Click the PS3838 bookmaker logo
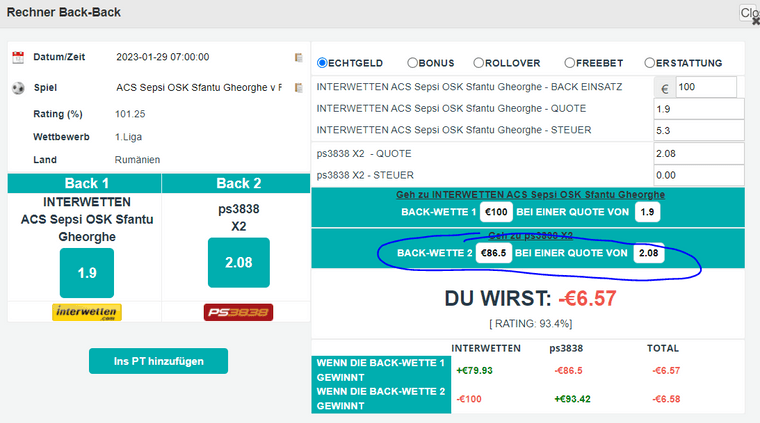 tap(238, 312)
